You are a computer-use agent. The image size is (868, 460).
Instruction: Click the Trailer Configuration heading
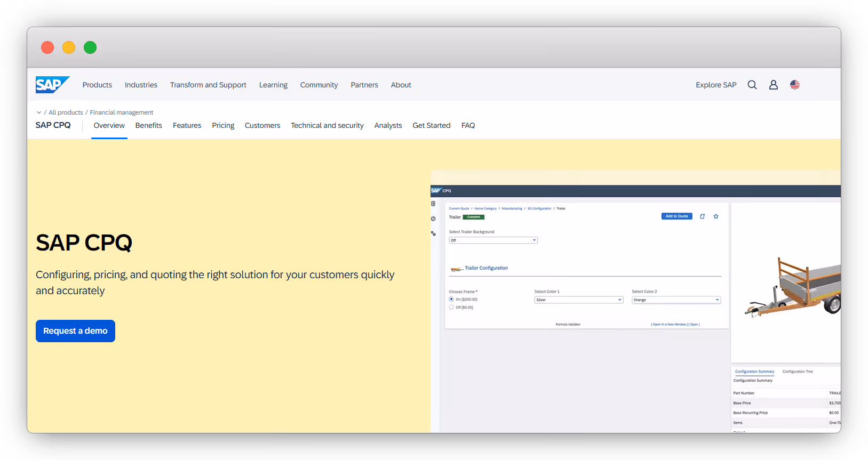[487, 268]
